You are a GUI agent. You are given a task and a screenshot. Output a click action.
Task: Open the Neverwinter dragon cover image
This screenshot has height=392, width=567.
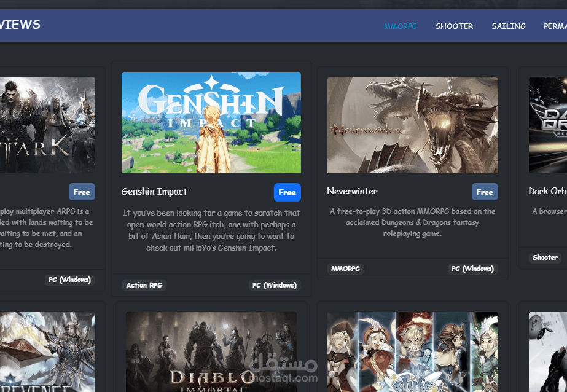413,125
